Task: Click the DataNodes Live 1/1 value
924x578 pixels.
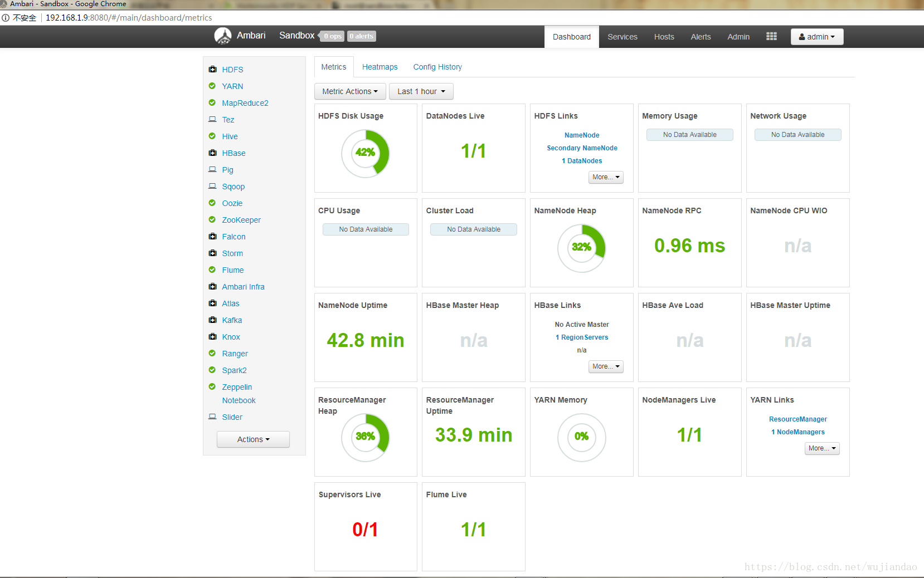Action: coord(473,151)
